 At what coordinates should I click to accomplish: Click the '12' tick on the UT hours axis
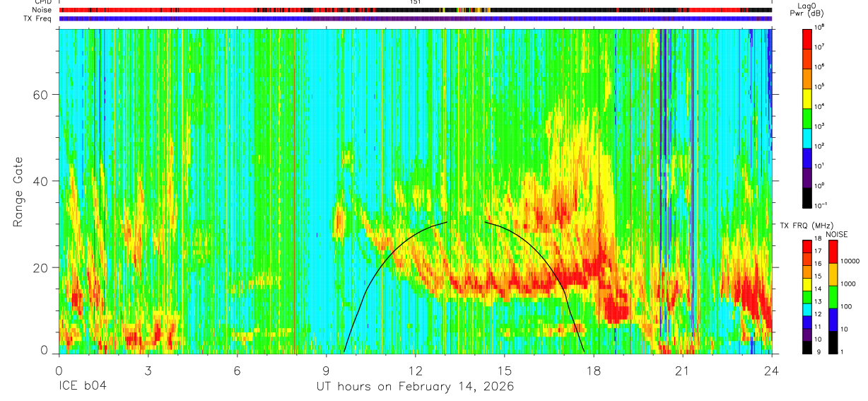(416, 370)
